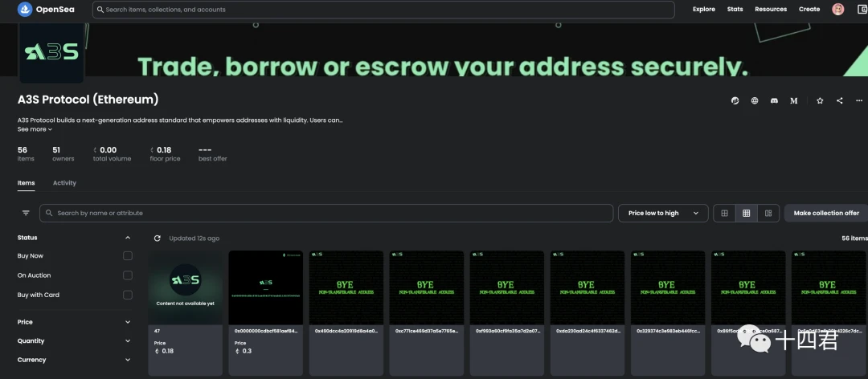
Task: Refresh the items list
Action: [x=158, y=238]
